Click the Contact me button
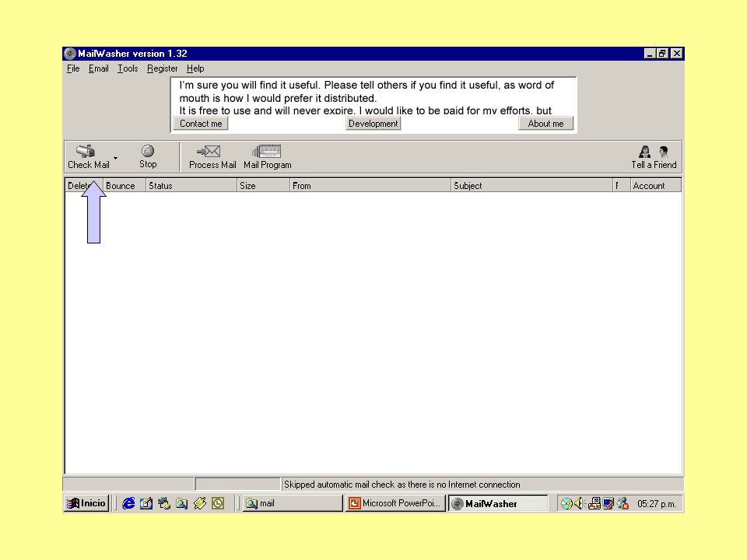This screenshot has width=747, height=560. tap(201, 124)
